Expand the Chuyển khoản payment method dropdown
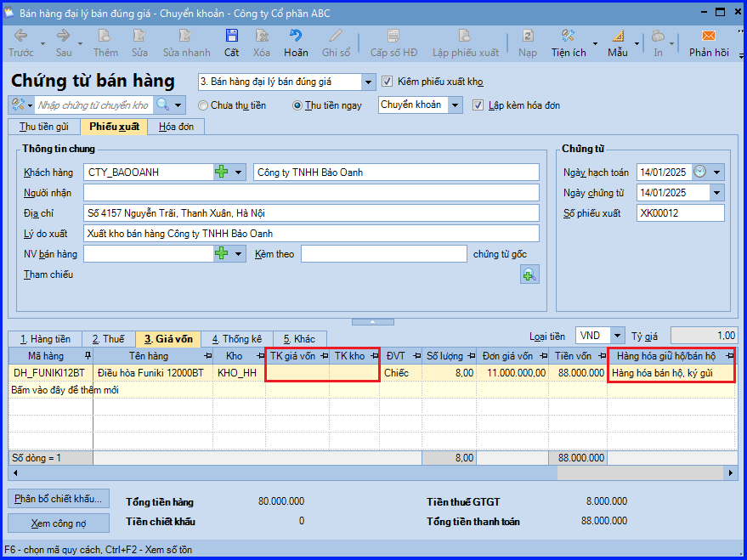This screenshot has width=747, height=560. (x=455, y=105)
